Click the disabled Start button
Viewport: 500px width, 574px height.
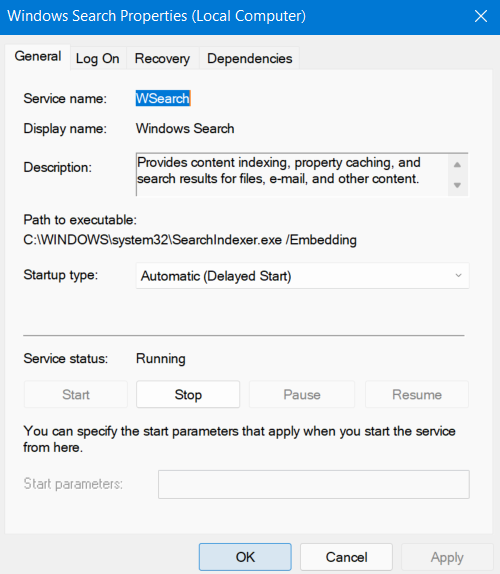pyautogui.click(x=76, y=395)
